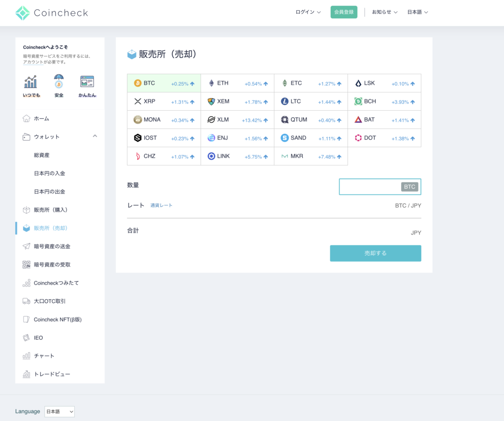
Task: Click the 会員登録 button
Action: point(344,12)
